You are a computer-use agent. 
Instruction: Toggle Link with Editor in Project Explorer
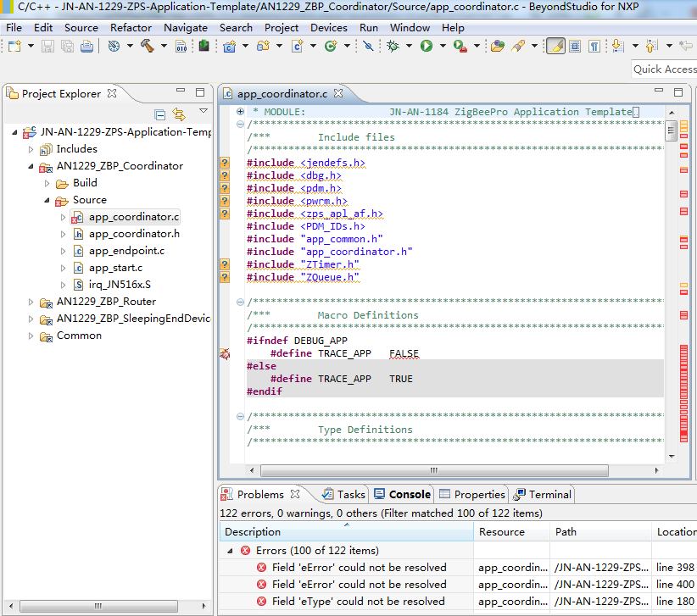[x=179, y=114]
